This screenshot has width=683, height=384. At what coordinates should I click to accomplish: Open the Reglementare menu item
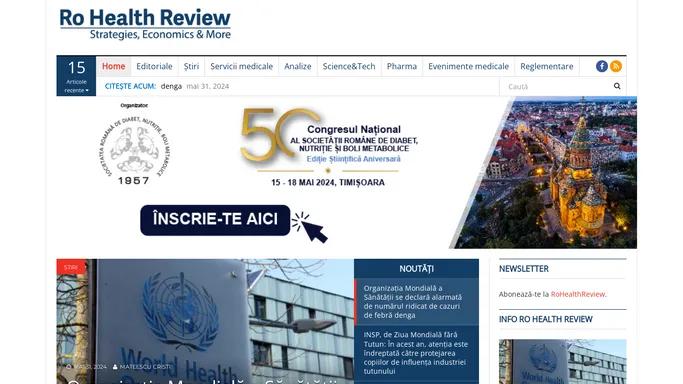[547, 66]
